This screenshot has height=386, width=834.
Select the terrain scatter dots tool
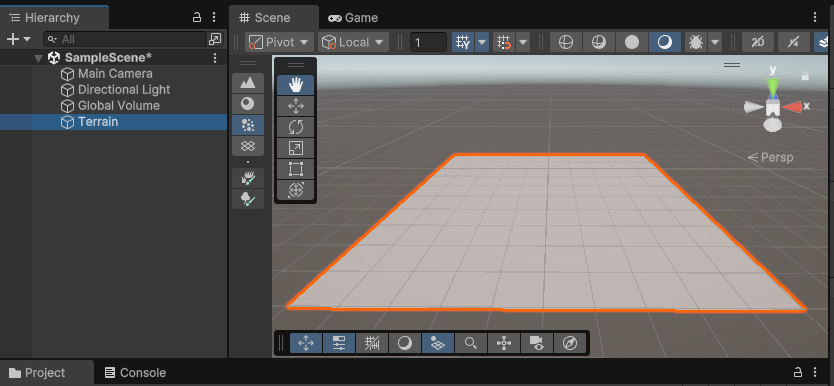pyautogui.click(x=248, y=125)
